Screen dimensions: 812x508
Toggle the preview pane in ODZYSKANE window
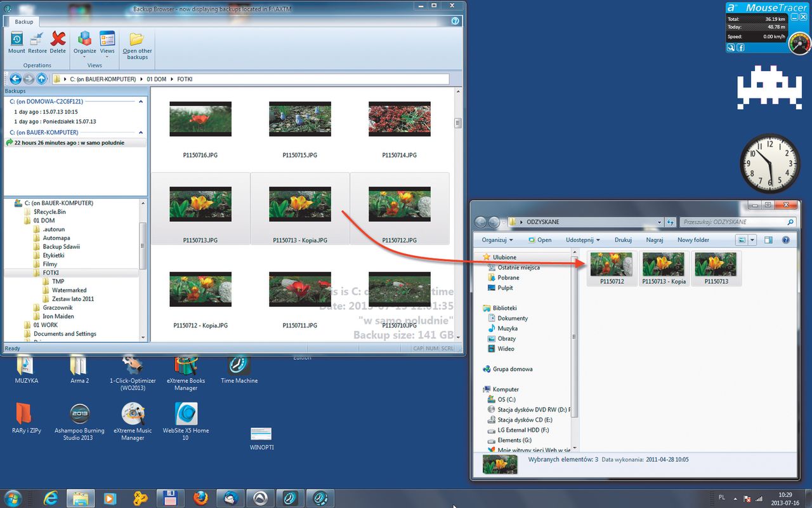(768, 240)
